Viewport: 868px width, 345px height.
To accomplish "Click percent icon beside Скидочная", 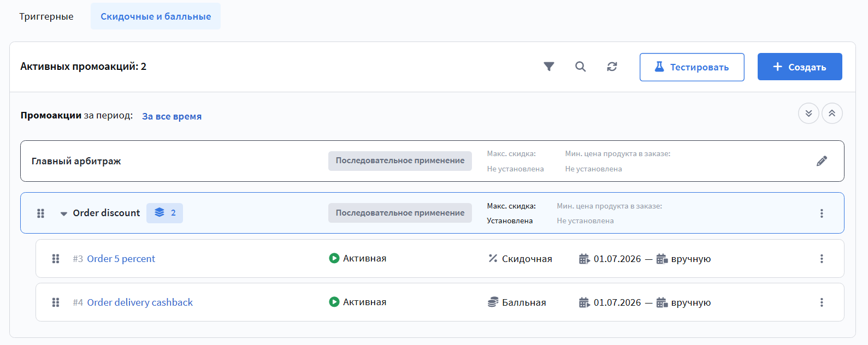I will point(493,258).
